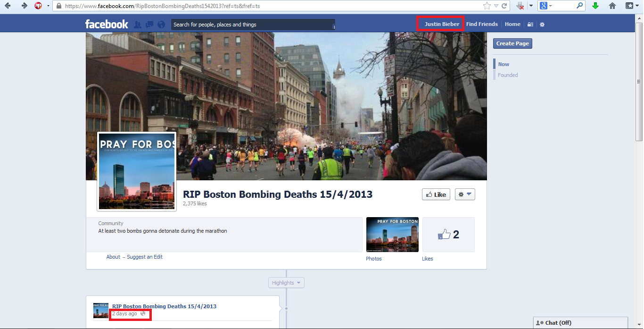This screenshot has width=644, height=329.
Task: Go to Facebook Home
Action: point(512,24)
